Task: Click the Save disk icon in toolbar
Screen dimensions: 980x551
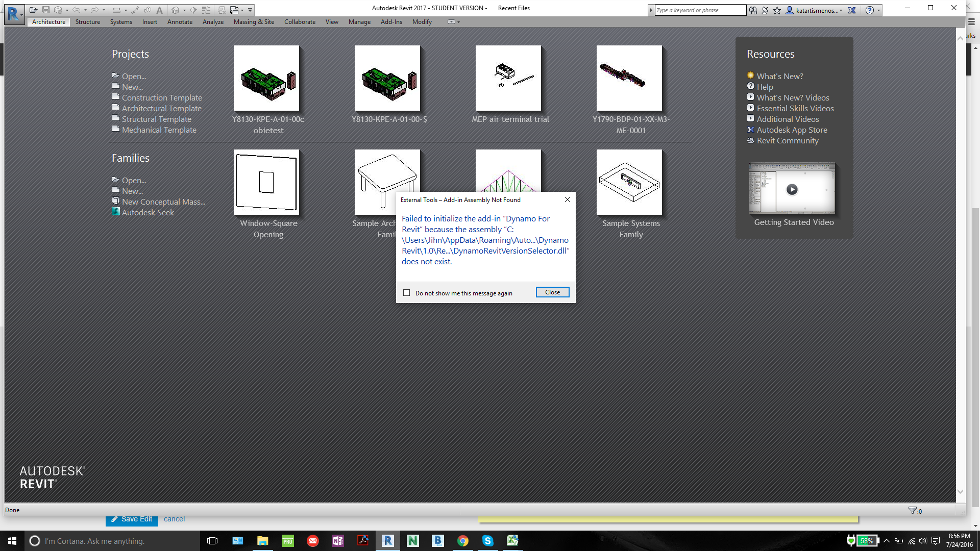Action: point(46,10)
